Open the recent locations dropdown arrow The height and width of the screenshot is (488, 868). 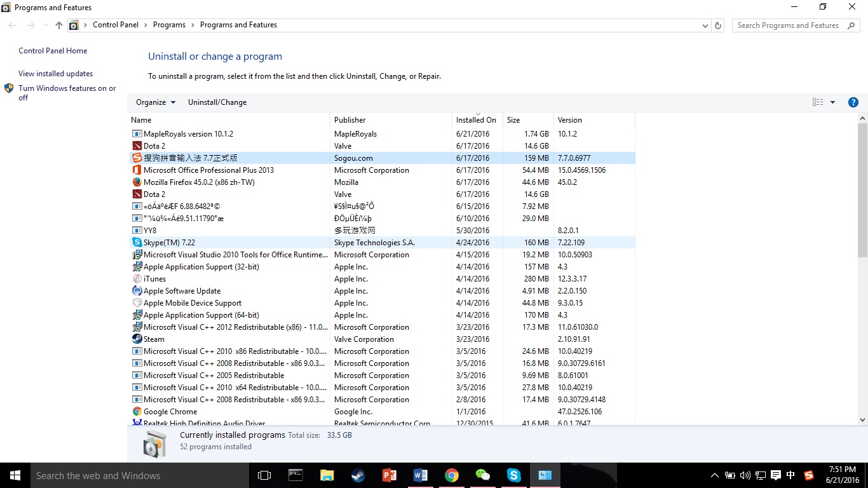pos(45,25)
